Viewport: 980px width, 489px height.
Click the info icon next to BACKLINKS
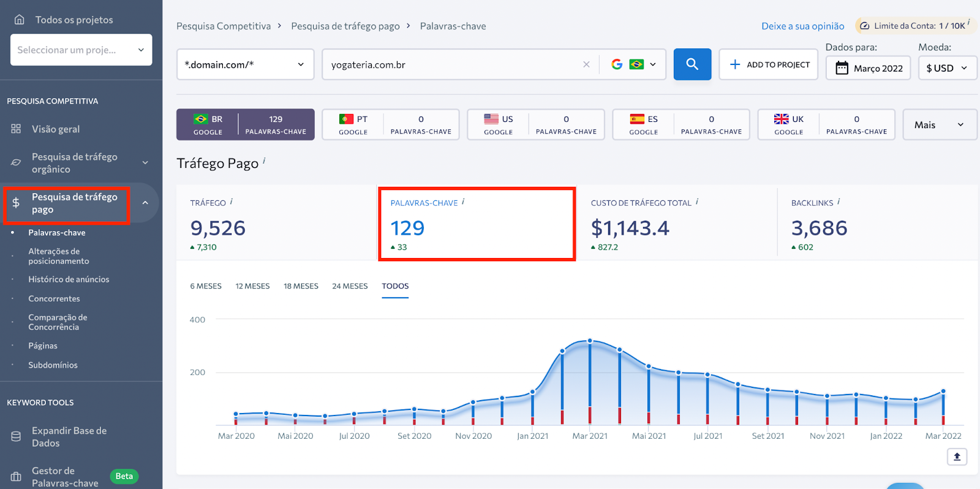click(x=839, y=202)
